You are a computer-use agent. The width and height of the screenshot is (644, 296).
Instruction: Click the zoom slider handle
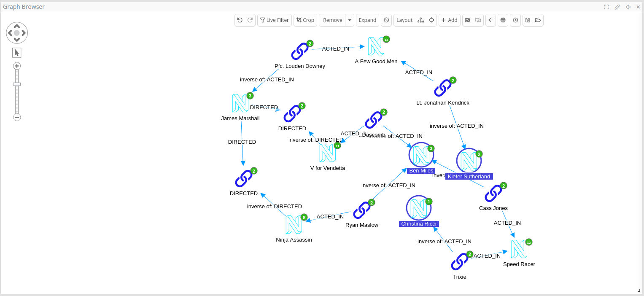17,84
